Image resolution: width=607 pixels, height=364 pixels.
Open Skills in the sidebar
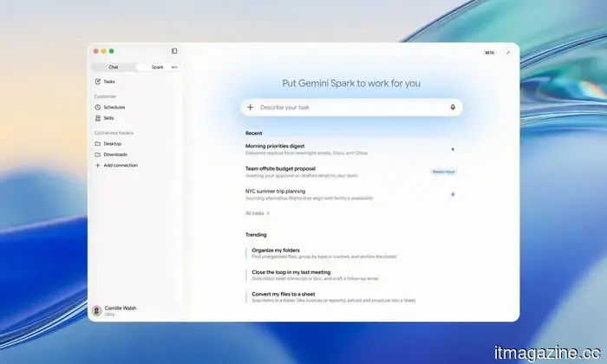point(108,118)
